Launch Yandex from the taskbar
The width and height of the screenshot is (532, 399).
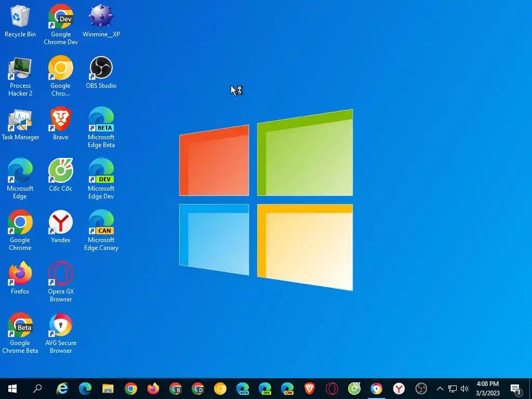coord(399,389)
